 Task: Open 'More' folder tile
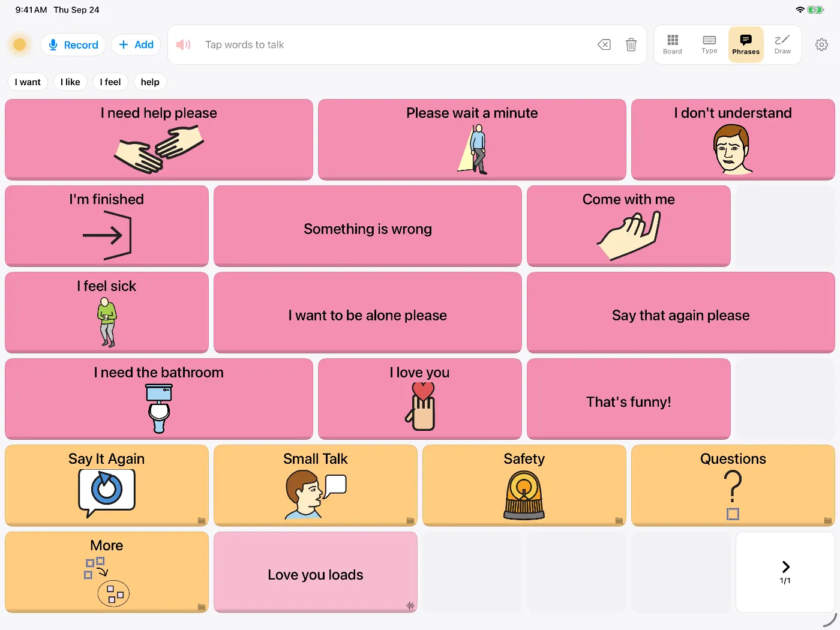click(107, 572)
